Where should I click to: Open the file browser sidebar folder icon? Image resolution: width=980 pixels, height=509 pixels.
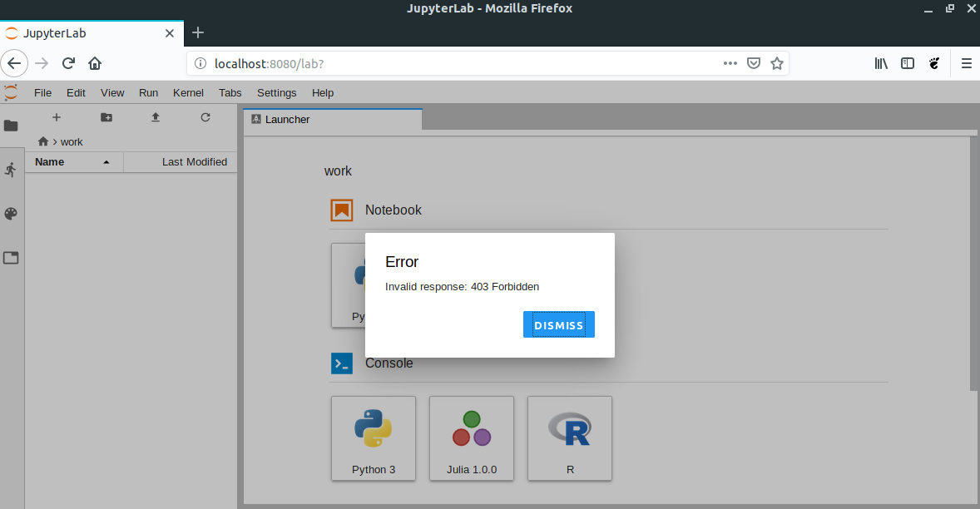11,126
